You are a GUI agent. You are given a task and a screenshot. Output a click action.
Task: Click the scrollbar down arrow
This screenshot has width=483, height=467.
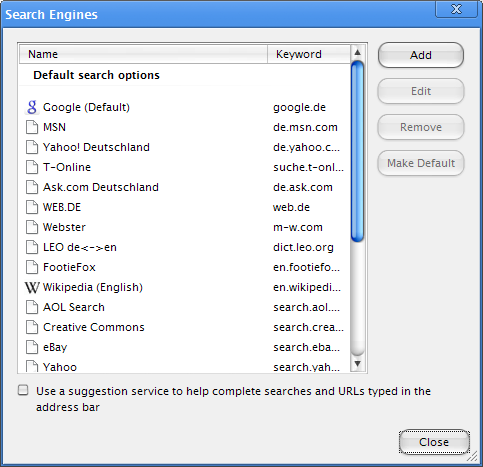pyautogui.click(x=357, y=363)
